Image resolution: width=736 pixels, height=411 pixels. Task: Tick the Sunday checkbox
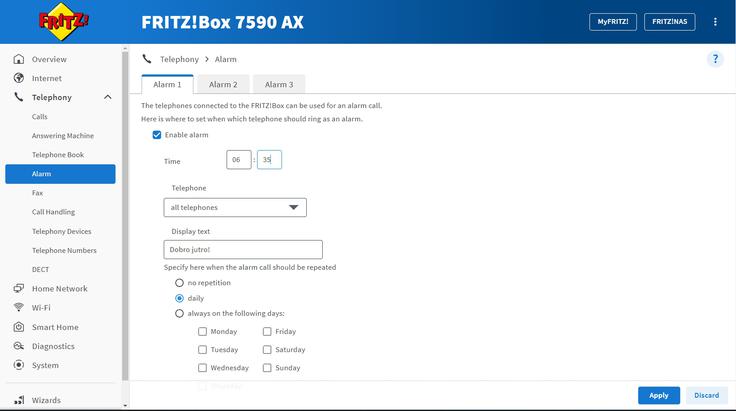(267, 368)
